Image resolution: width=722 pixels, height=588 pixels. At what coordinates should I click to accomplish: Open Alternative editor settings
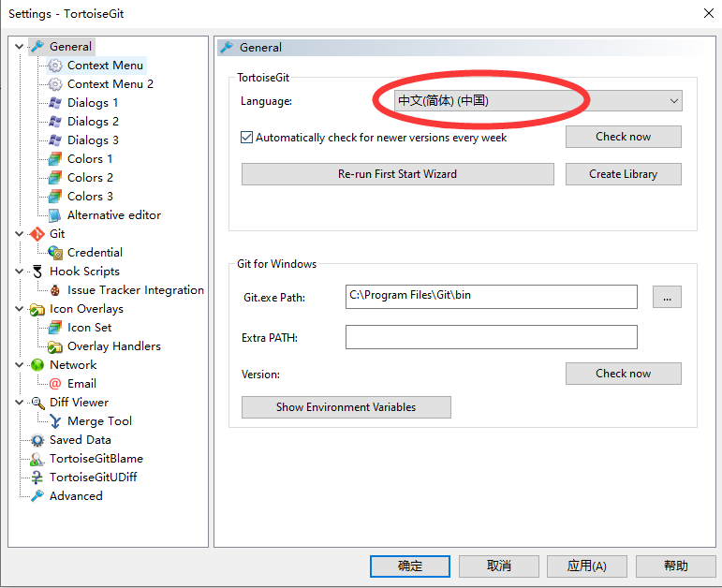tap(113, 215)
